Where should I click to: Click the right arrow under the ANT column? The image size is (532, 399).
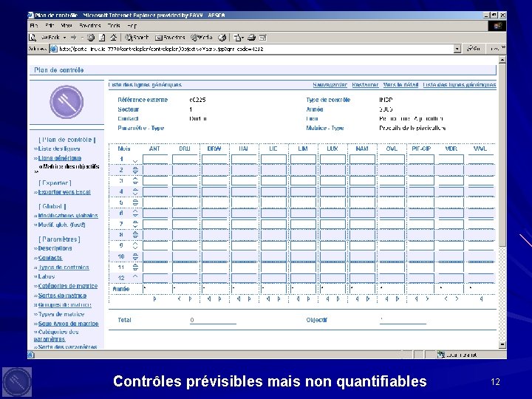(x=154, y=299)
